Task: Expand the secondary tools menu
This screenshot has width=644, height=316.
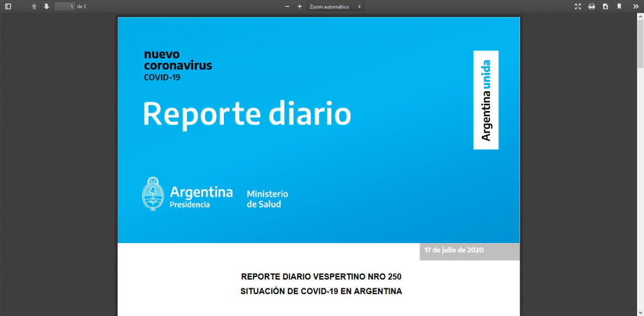Action: click(x=635, y=6)
